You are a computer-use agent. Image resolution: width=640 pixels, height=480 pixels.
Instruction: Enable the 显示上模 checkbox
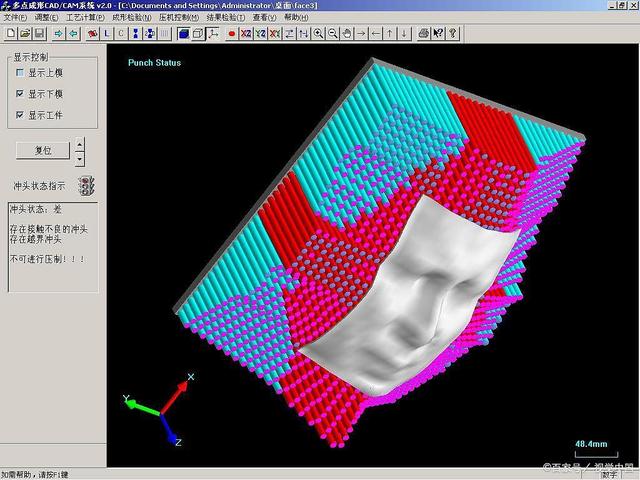tap(20, 73)
